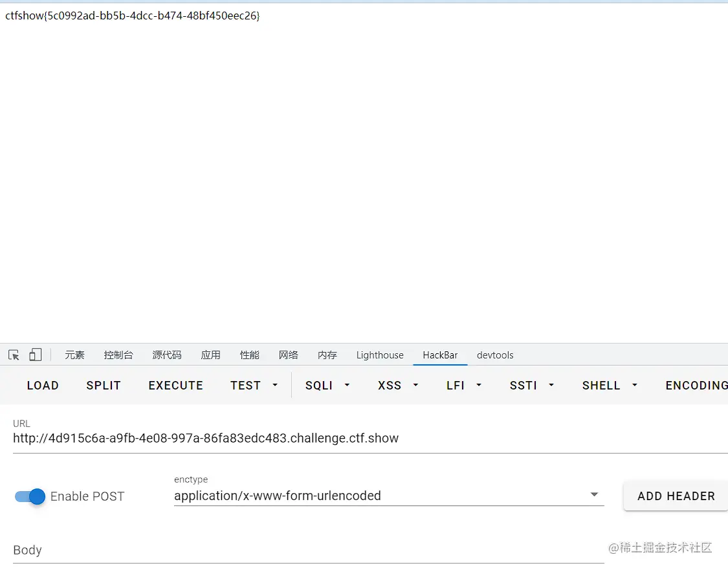
Task: Click the LOAD button in HackBar
Action: (43, 385)
